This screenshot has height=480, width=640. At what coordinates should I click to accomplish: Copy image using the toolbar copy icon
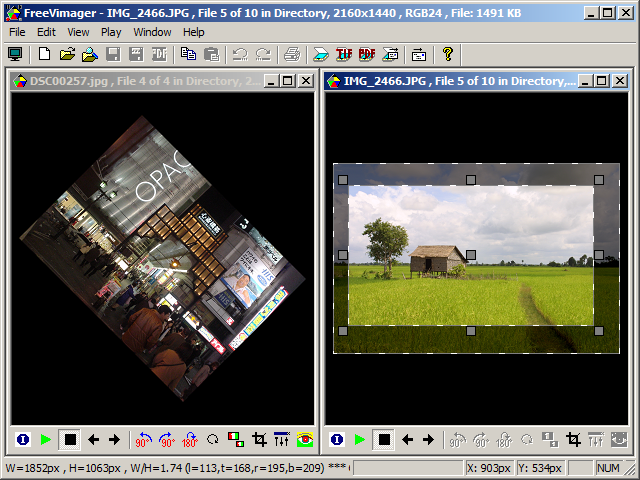tap(189, 54)
